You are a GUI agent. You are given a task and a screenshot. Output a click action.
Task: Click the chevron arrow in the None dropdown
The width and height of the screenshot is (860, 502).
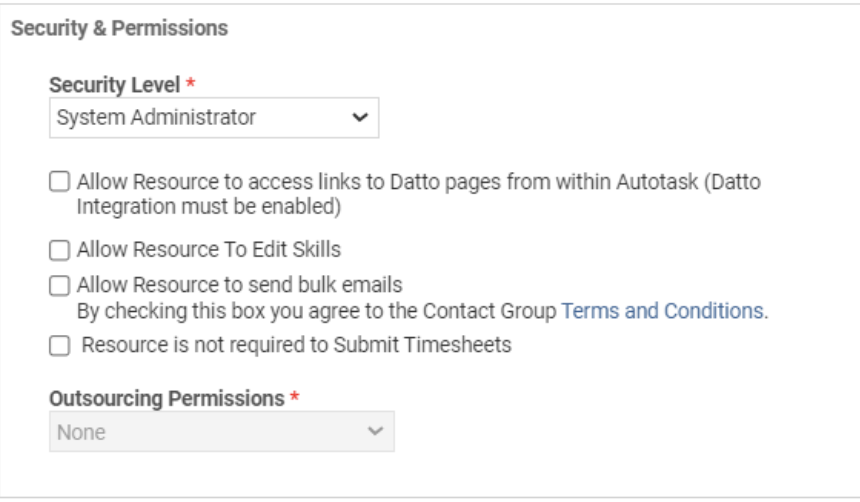pos(375,432)
